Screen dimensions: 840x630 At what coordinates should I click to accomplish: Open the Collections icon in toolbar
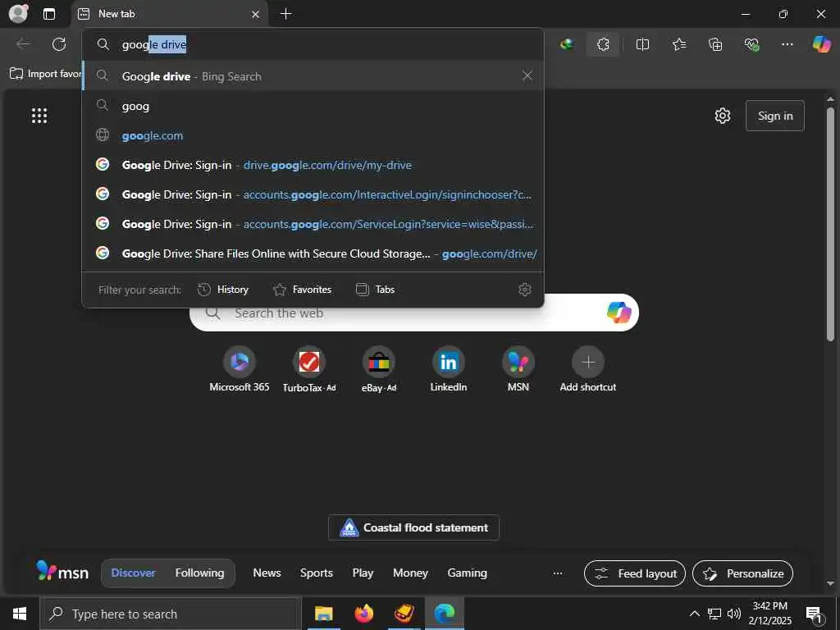(715, 44)
